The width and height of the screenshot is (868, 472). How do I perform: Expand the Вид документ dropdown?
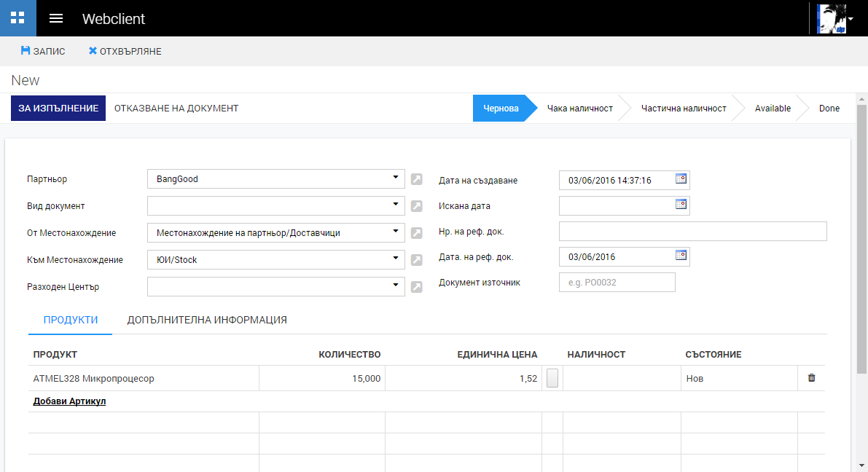click(395, 205)
